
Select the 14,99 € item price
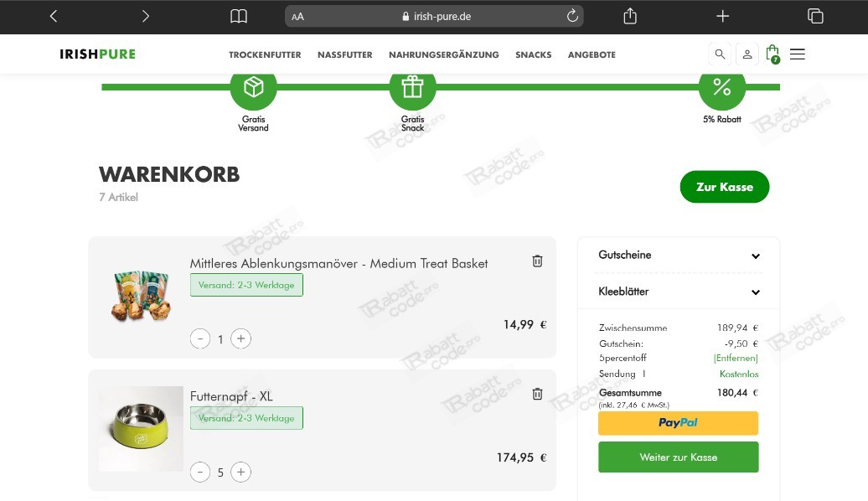(x=524, y=324)
